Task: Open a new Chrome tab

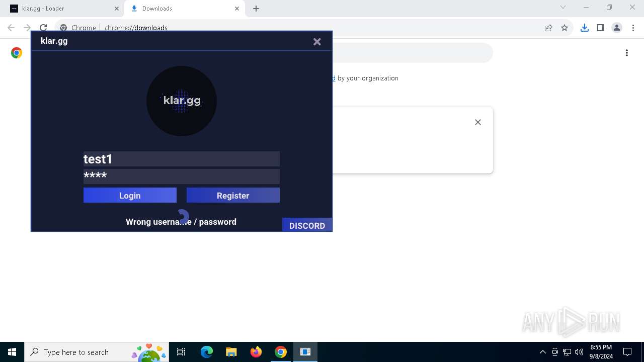Action: [256, 9]
